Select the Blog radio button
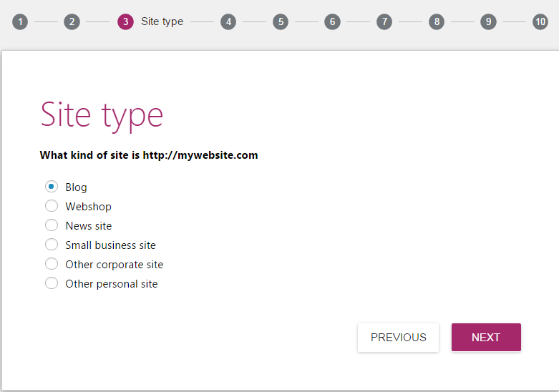The width and height of the screenshot is (559, 392). click(52, 187)
